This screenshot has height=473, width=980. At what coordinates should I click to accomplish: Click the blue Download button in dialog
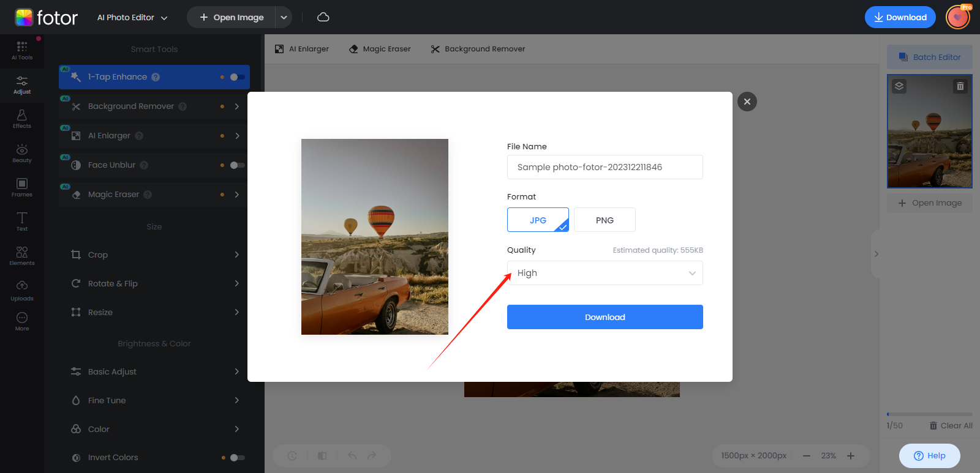click(x=605, y=317)
